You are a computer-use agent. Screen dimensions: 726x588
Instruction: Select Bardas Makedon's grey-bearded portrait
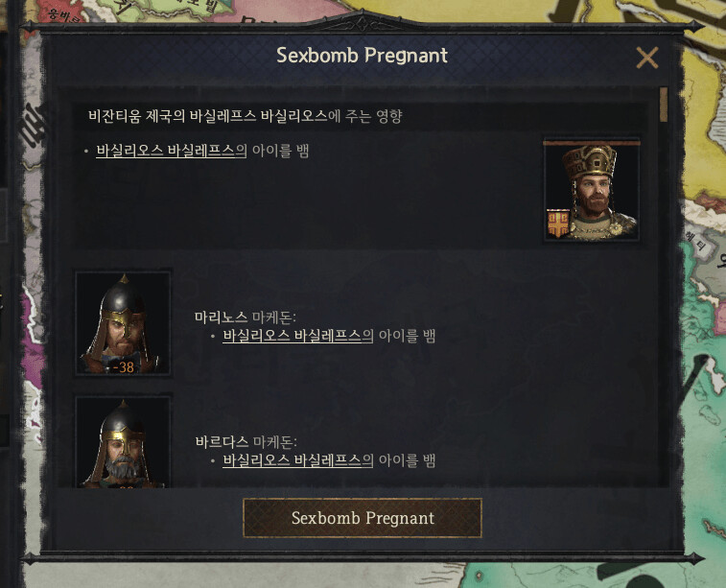(x=123, y=441)
